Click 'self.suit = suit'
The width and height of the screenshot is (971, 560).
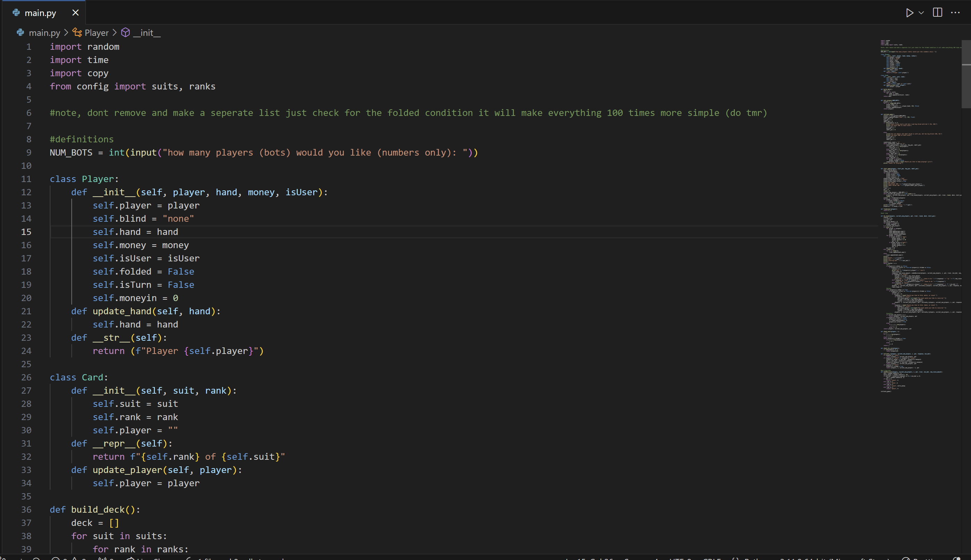[x=135, y=404]
